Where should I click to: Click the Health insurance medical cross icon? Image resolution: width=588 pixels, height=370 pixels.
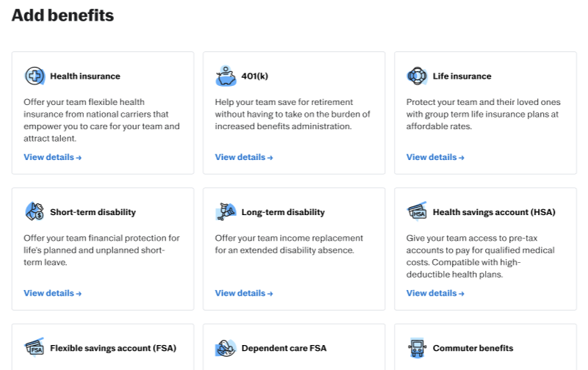pos(35,76)
